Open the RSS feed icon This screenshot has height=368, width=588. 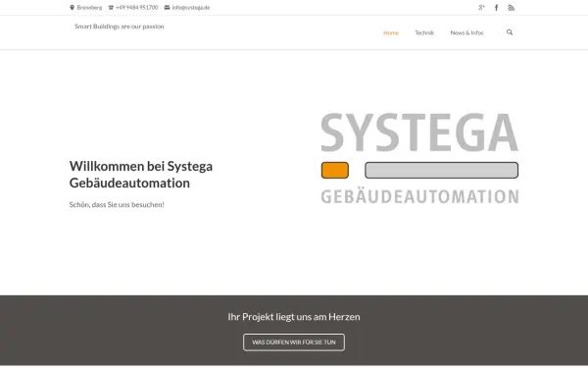pyautogui.click(x=512, y=8)
